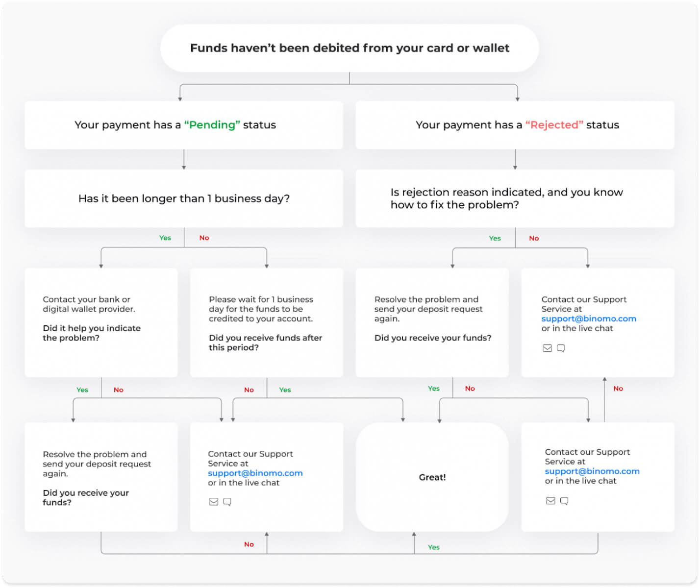700x588 pixels.
Task: Click the envelope icon in the bottom-right support box
Action: point(550,500)
